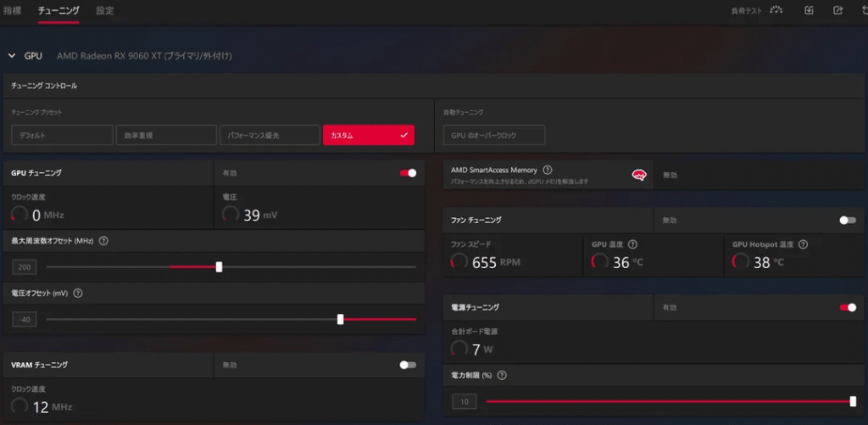Click the 負荷テスト label
Screen dimensions: 868x425
[x=746, y=10]
